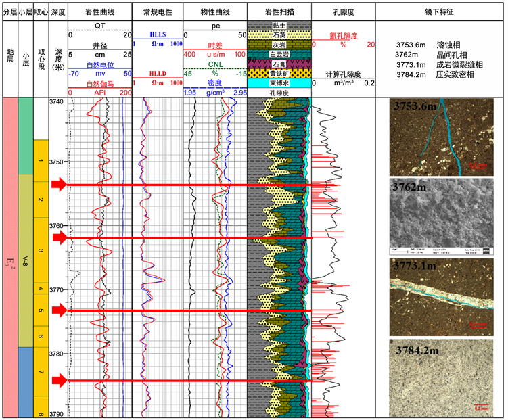
Task: Click the red arrow near 3773m depth
Action: tap(59, 310)
